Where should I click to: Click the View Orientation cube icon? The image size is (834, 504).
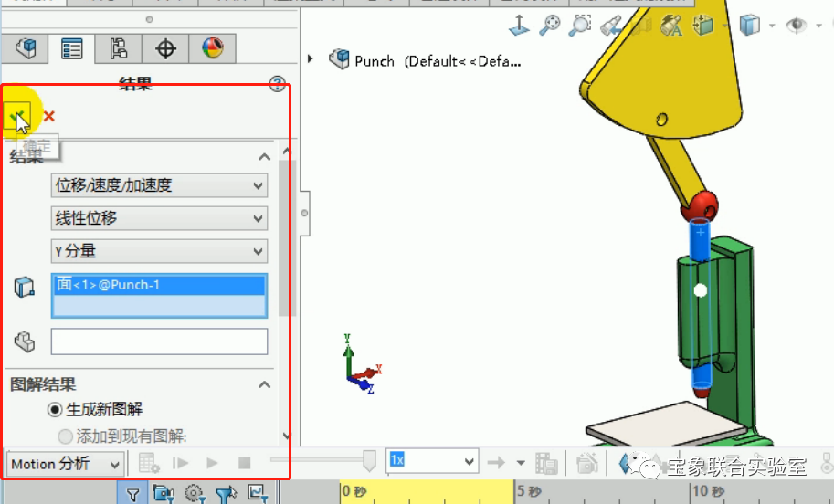click(x=703, y=25)
